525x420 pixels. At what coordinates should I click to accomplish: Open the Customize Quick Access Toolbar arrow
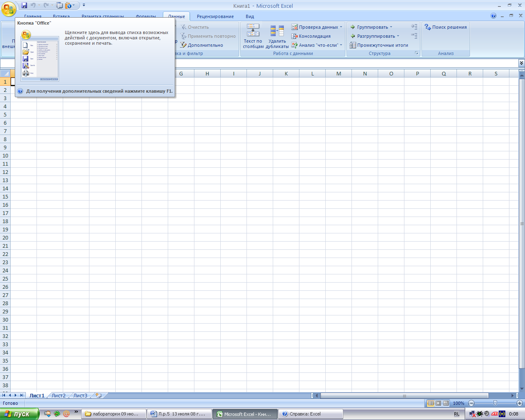(84, 5)
